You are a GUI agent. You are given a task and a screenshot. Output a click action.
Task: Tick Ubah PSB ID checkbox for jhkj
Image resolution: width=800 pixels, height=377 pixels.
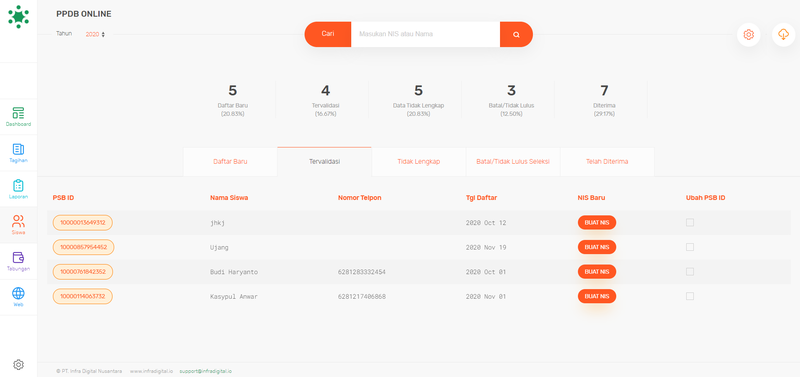690,222
